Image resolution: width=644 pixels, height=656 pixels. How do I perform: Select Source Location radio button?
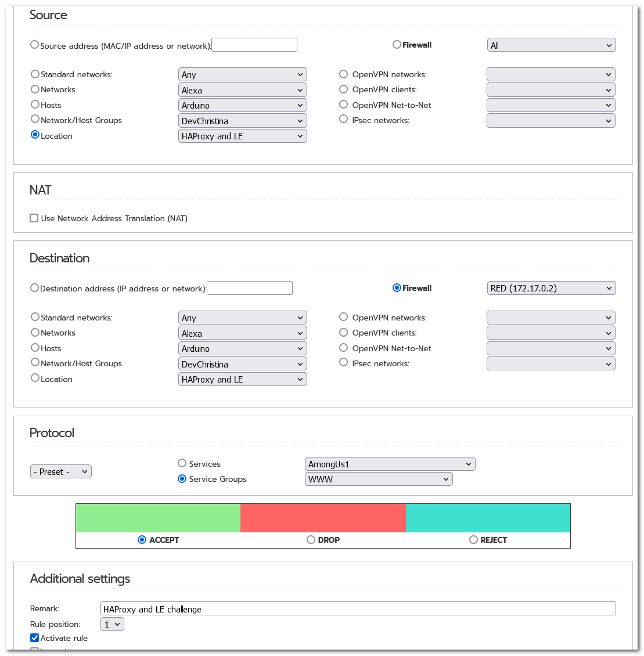click(35, 135)
